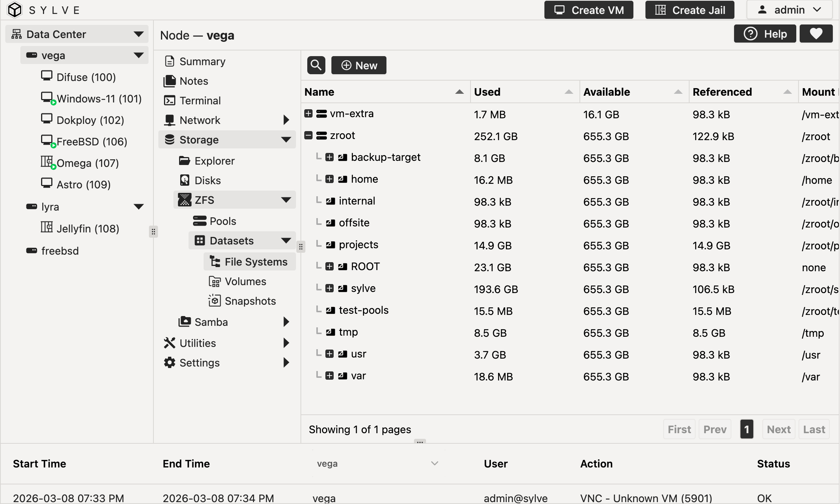The image size is (840, 504).
Task: Open Notes from the sidebar
Action: [194, 81]
